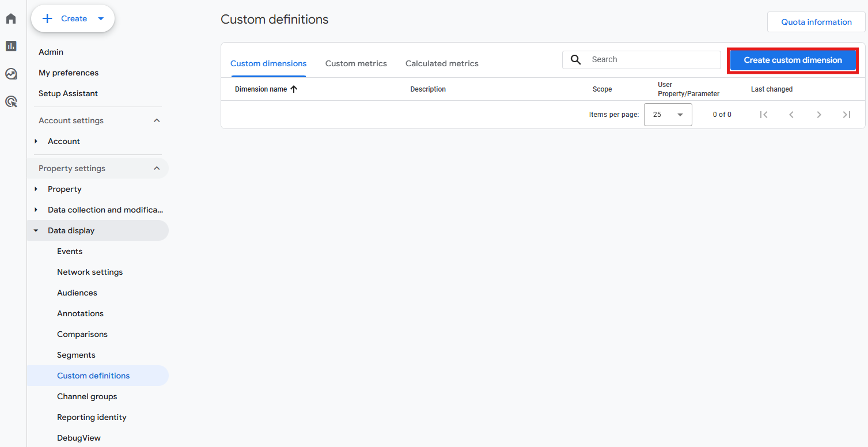
Task: Click the Custom definitions page heading
Action: coord(275,20)
